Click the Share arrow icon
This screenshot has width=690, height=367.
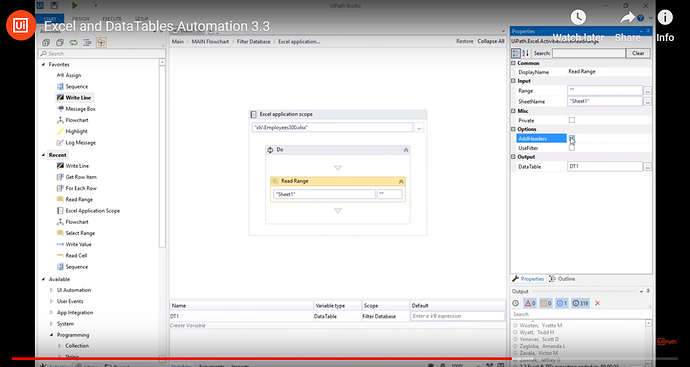pos(628,17)
